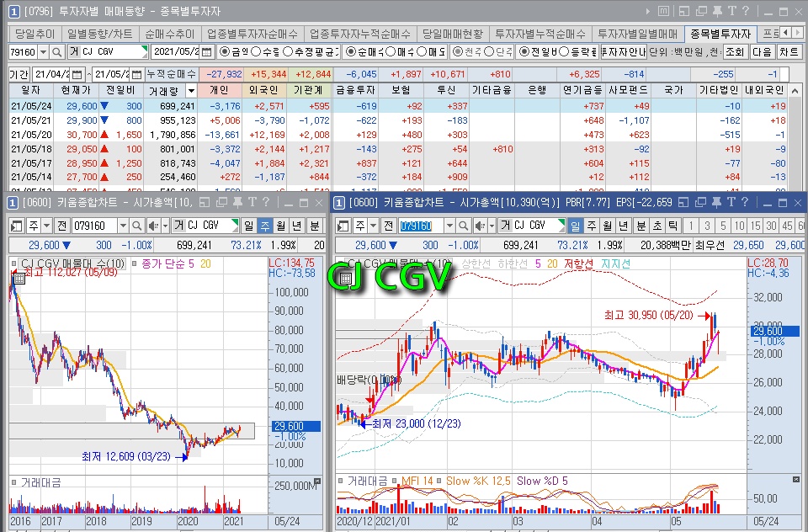Viewport: 808px width, 532px height.
Task: Select the 금액 radio button
Action: point(225,52)
